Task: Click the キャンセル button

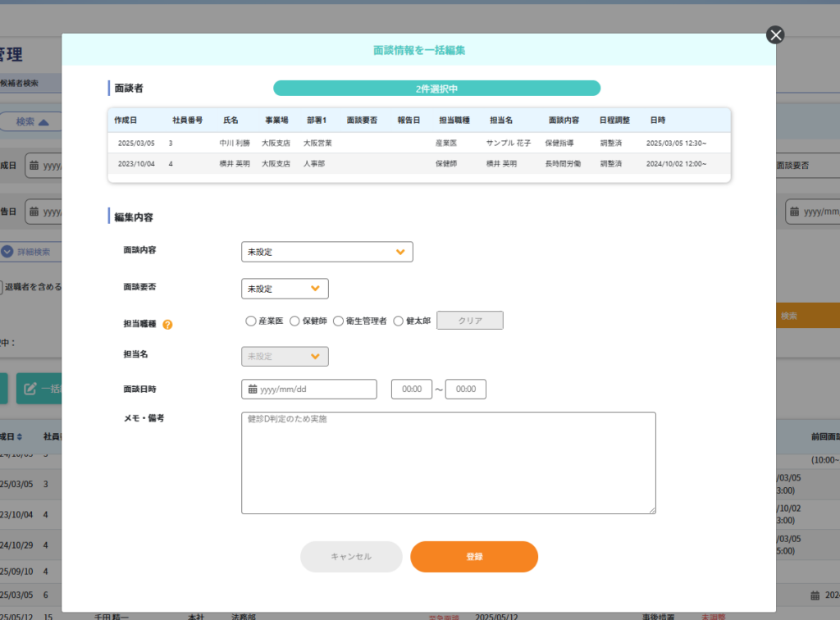Action: [x=351, y=557]
